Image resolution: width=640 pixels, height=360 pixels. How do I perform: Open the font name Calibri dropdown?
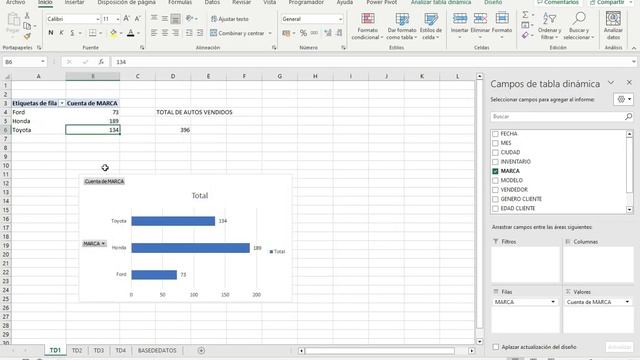98,19
